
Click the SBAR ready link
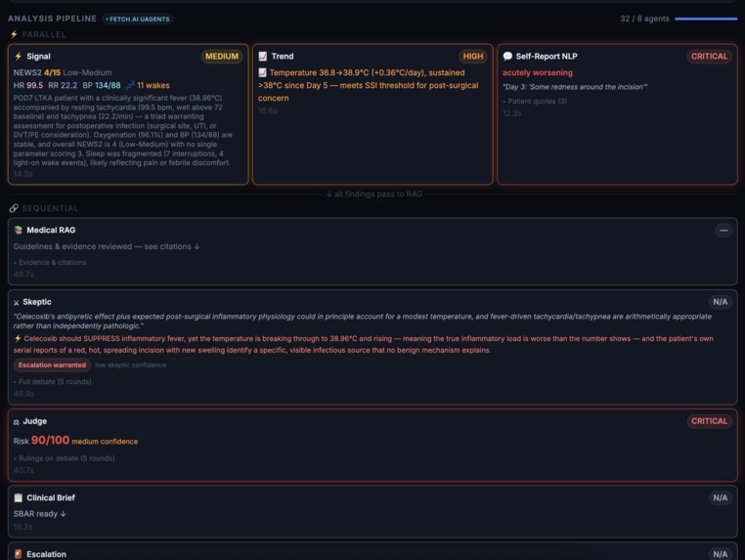39,514
